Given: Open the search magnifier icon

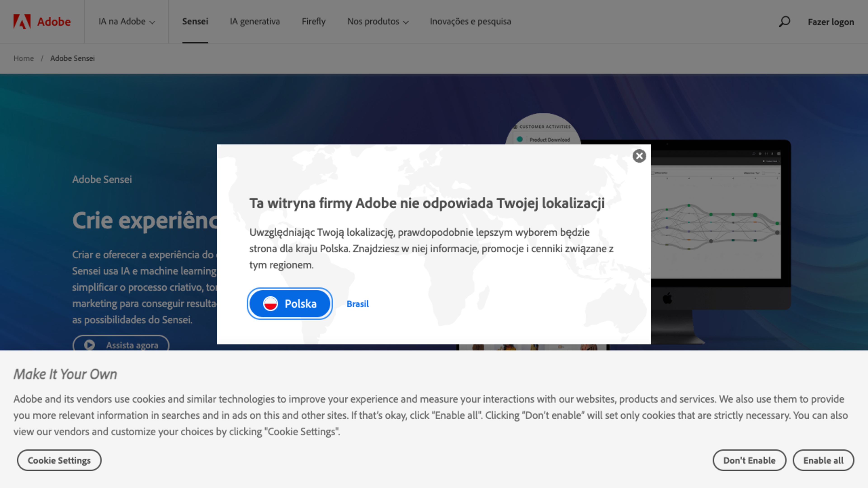Looking at the screenshot, I should (784, 21).
